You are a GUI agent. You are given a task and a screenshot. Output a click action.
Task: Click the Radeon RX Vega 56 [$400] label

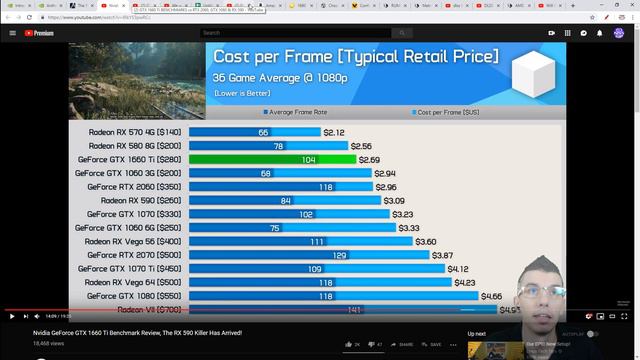coord(133,241)
